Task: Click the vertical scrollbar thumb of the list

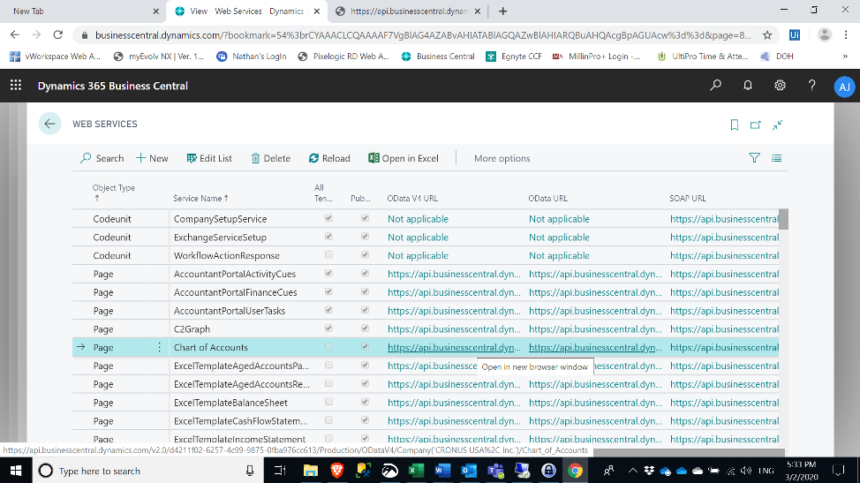Action: pos(784,219)
